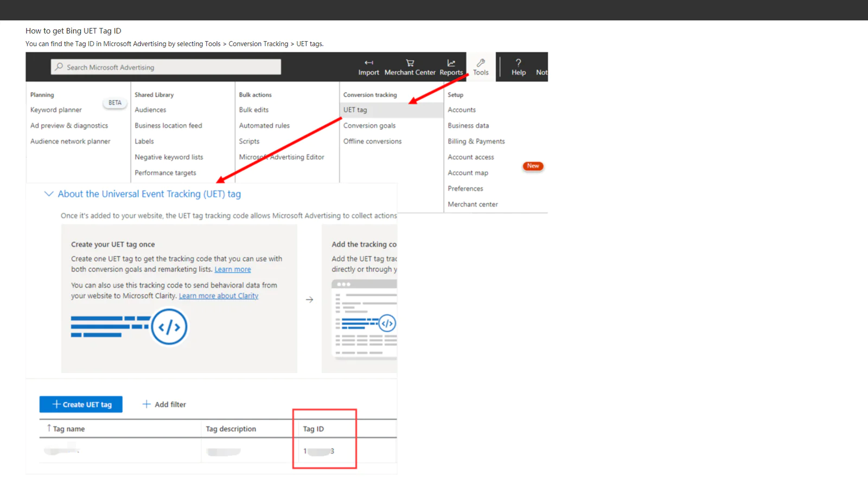Open the Reports toolbar item

click(451, 67)
